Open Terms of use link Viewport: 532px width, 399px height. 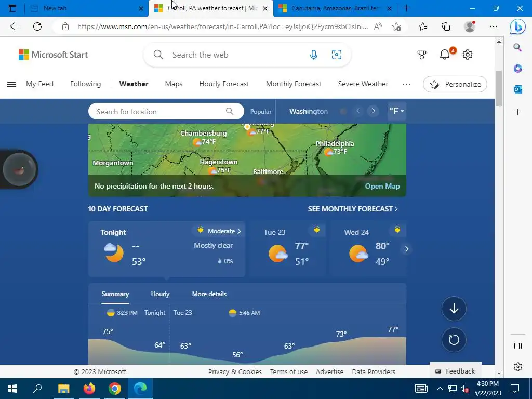(289, 371)
